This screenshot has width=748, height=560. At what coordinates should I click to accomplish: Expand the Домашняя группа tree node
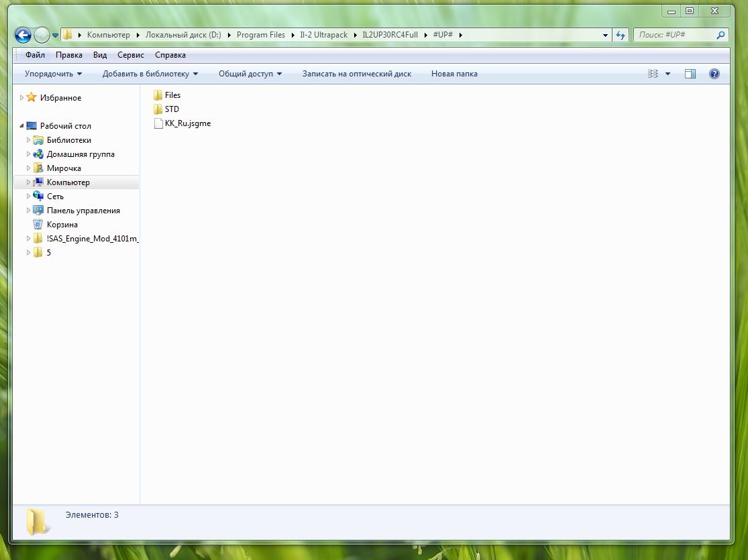[28, 154]
